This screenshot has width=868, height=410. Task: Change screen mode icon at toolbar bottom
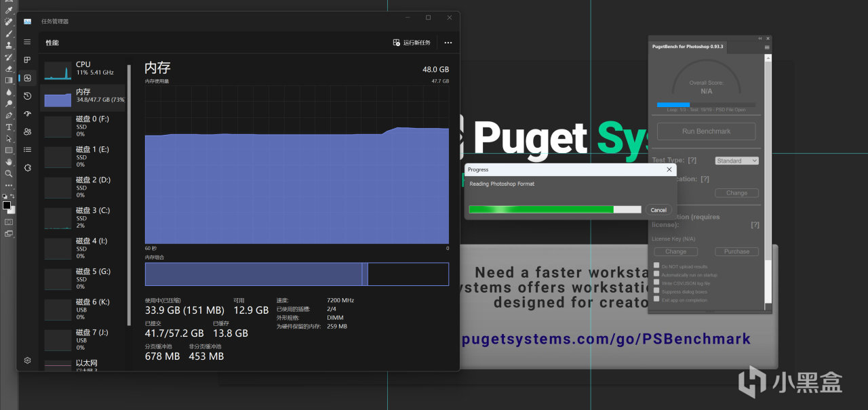(9, 234)
